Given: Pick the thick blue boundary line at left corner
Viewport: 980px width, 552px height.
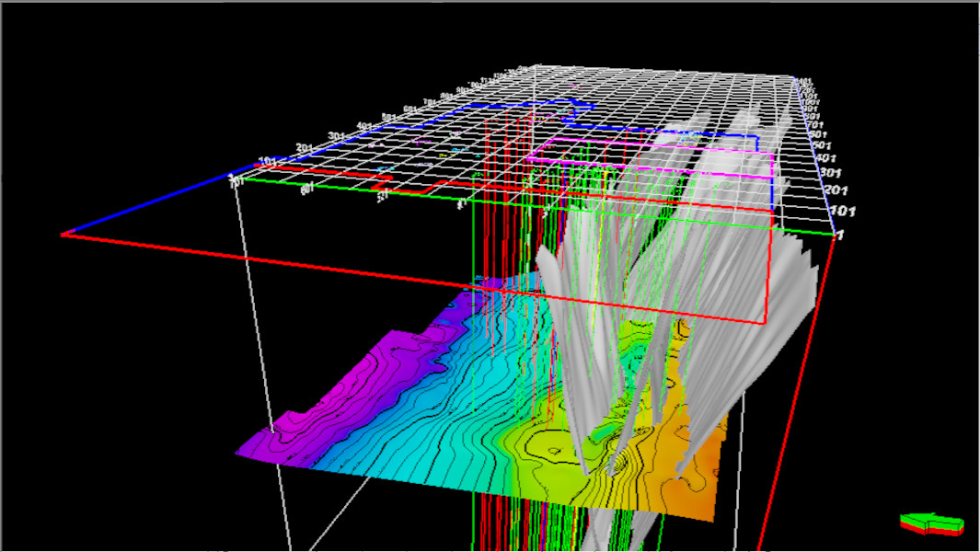Looking at the screenshot, I should pyautogui.click(x=147, y=203).
